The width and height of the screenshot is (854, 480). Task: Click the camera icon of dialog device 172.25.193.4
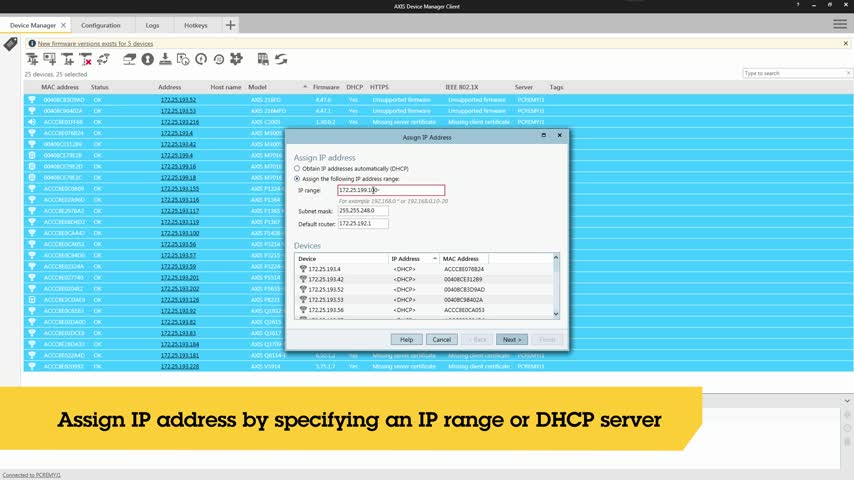(303, 269)
